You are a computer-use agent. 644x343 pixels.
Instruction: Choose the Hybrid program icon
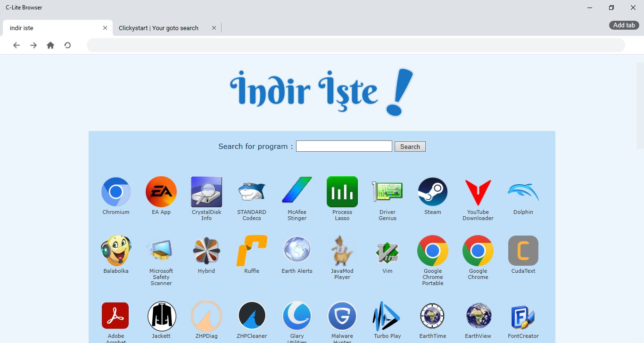point(206,251)
